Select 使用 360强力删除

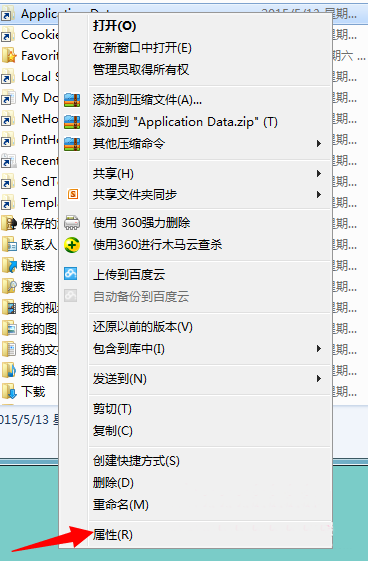141,223
